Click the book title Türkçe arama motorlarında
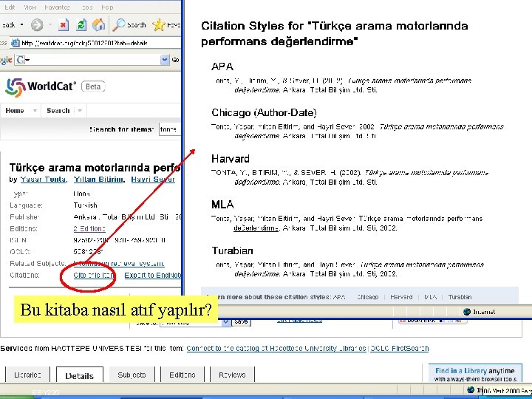This screenshot has width=532, height=399. pos(95,168)
